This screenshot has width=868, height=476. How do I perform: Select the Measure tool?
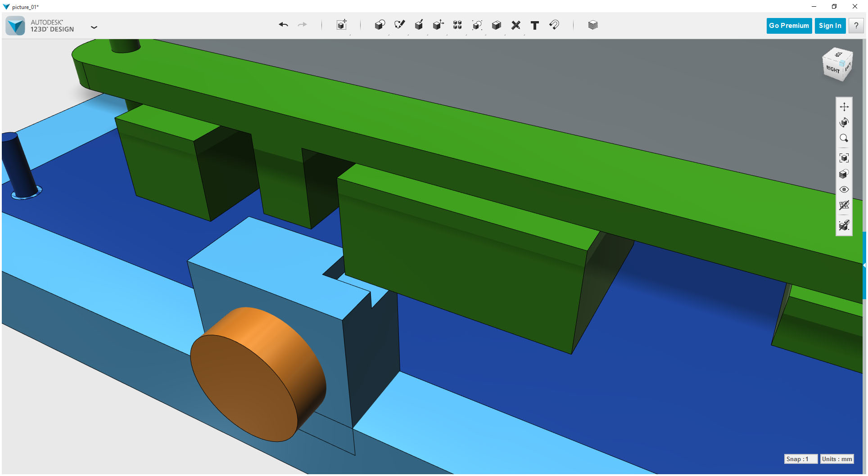516,26
